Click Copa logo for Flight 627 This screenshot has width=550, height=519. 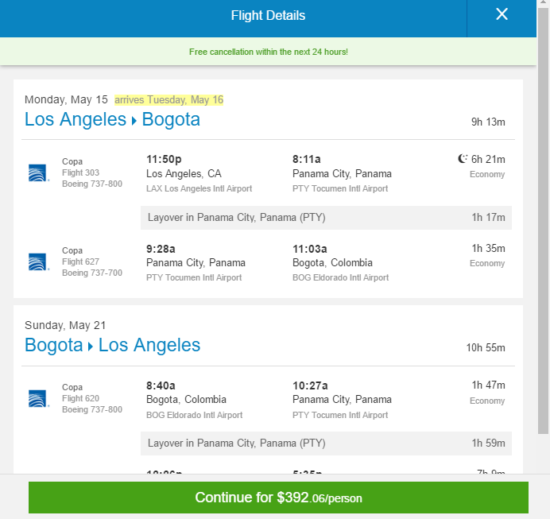click(x=38, y=262)
